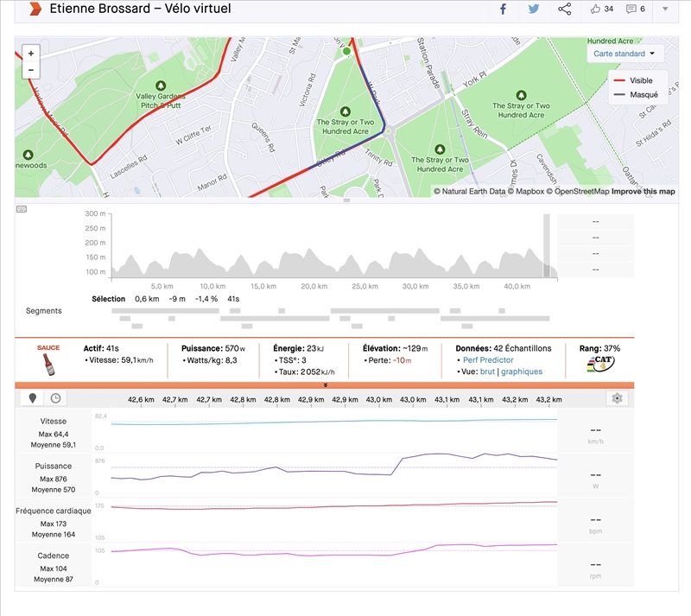
Task: Open the Carte standard map style dropdown
Action: [x=624, y=54]
